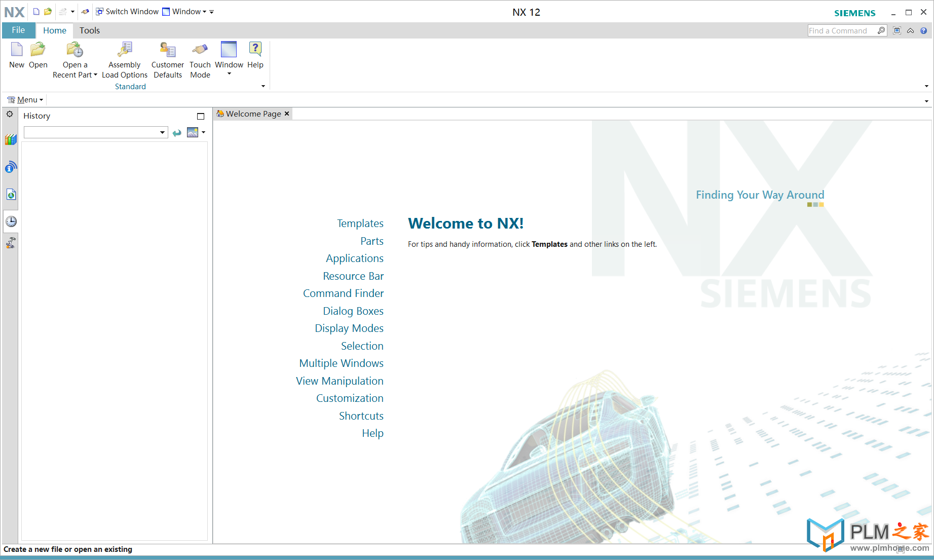This screenshot has width=934, height=560.
Task: Open the History panel combo box
Action: coord(96,132)
